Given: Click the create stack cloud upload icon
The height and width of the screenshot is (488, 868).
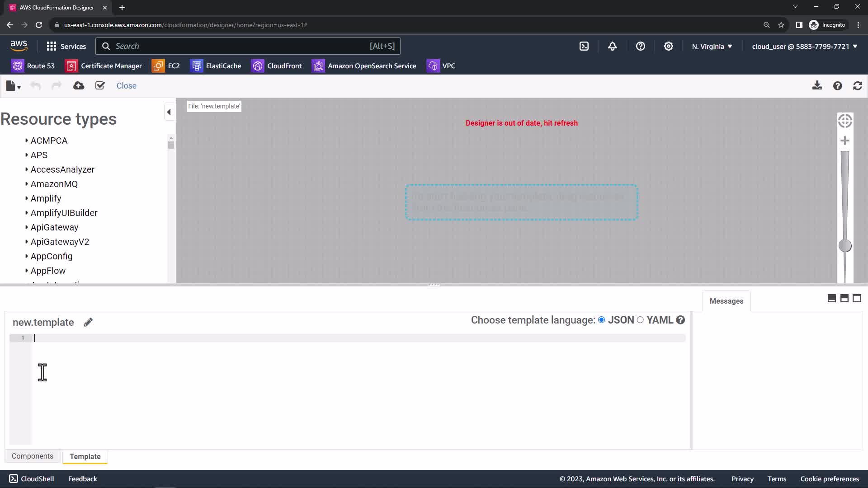Looking at the screenshot, I should (79, 86).
